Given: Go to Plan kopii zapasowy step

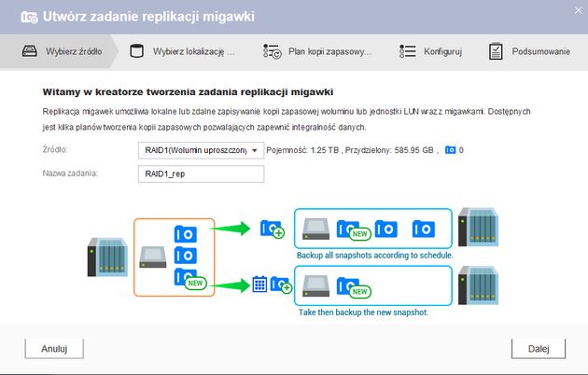Looking at the screenshot, I should 317,51.
